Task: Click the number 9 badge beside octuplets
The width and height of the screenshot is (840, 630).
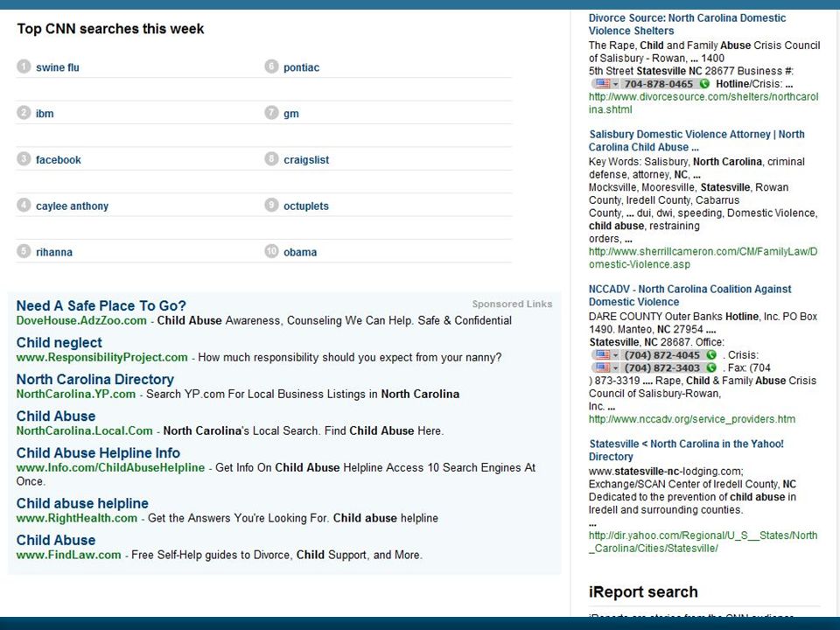Action: coord(271,205)
